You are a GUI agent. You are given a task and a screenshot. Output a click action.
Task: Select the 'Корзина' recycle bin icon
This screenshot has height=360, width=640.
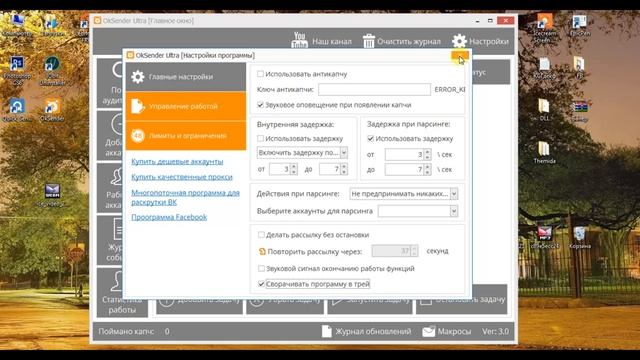click(x=579, y=237)
